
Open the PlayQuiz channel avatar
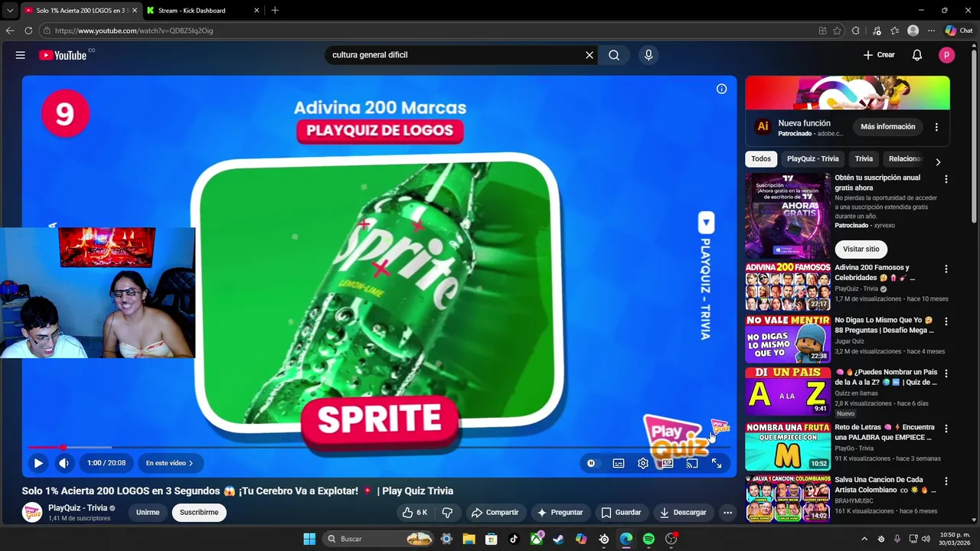(32, 512)
